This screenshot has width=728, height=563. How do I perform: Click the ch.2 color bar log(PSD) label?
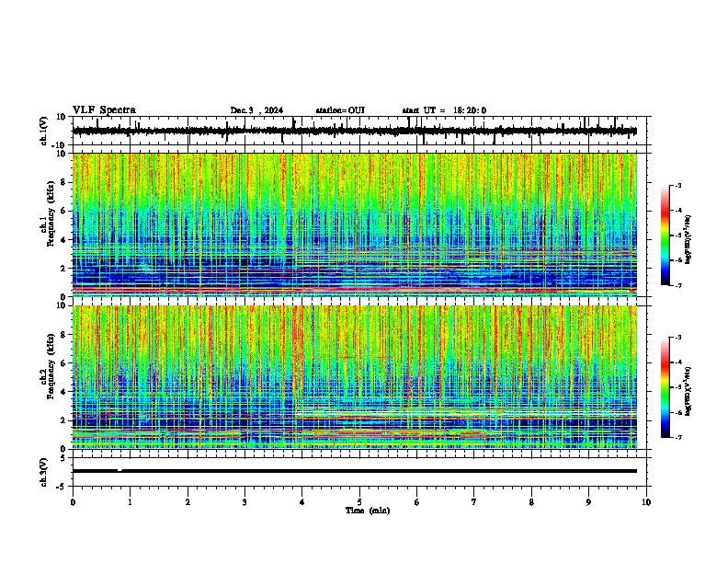click(688, 391)
